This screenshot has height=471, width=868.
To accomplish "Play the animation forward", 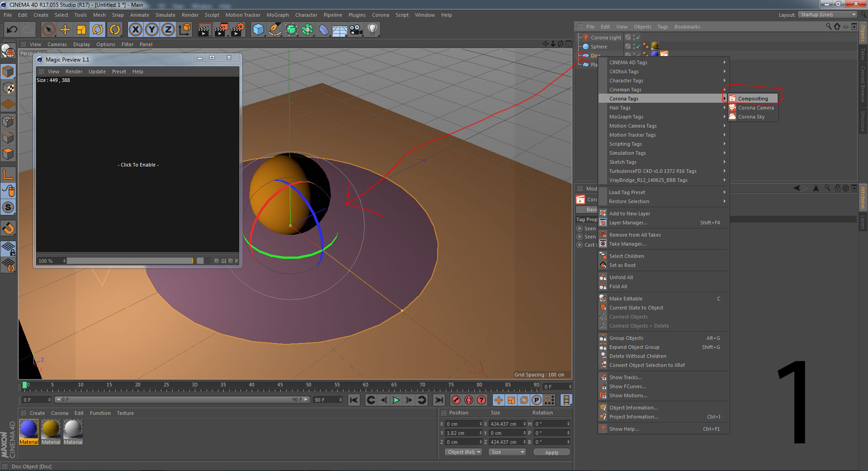I will pos(396,400).
